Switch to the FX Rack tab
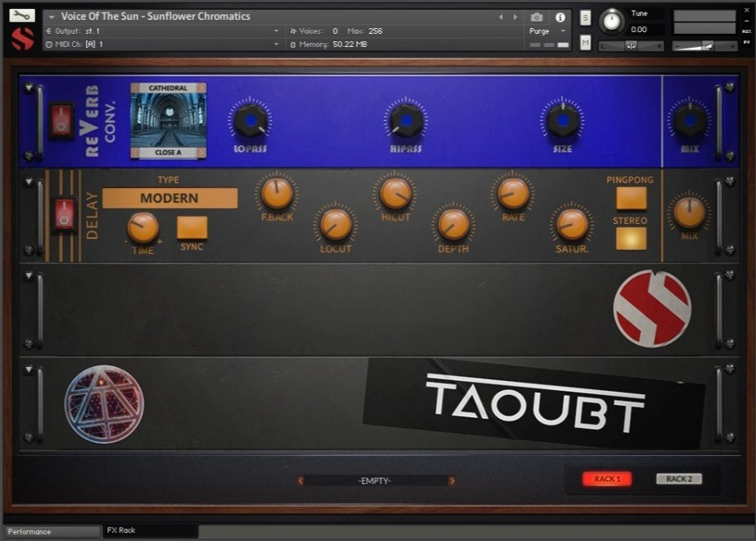756x541 pixels. [150, 530]
